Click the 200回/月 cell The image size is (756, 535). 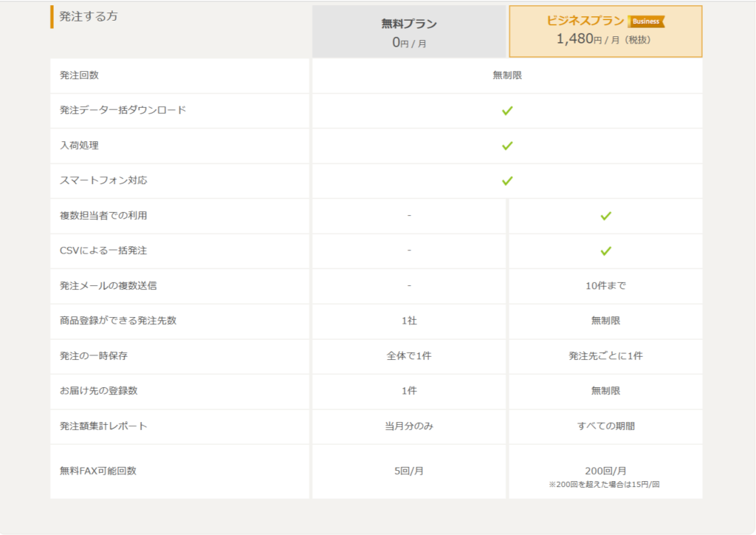(605, 471)
